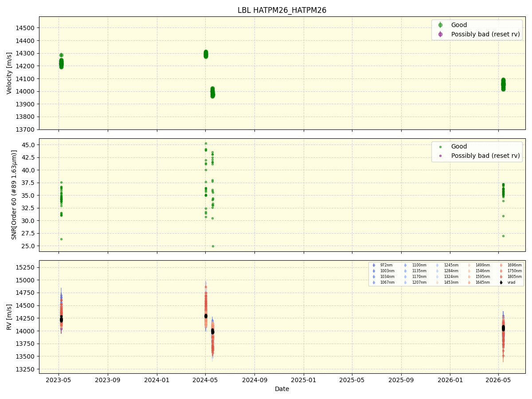Click the plot title 'LBL HATPM26_HATPM26'
The image size is (532, 399).
[282, 10]
